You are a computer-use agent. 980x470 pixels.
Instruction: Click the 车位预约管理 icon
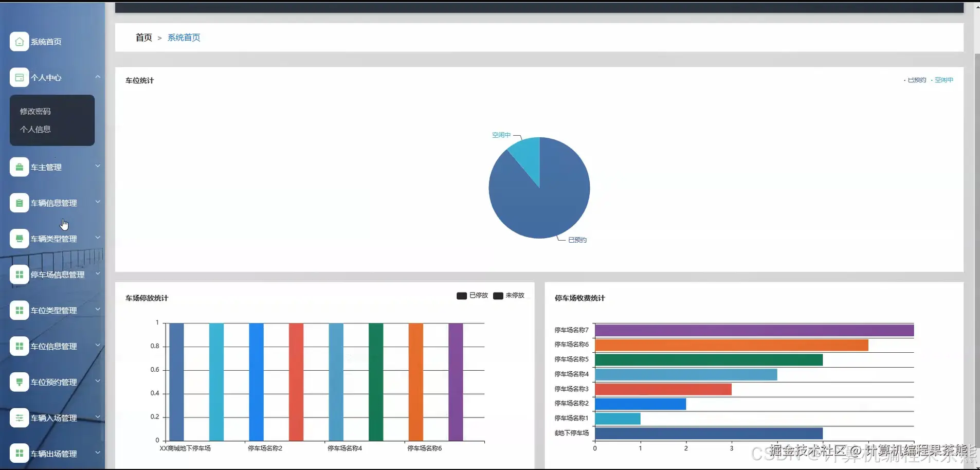pyautogui.click(x=19, y=382)
